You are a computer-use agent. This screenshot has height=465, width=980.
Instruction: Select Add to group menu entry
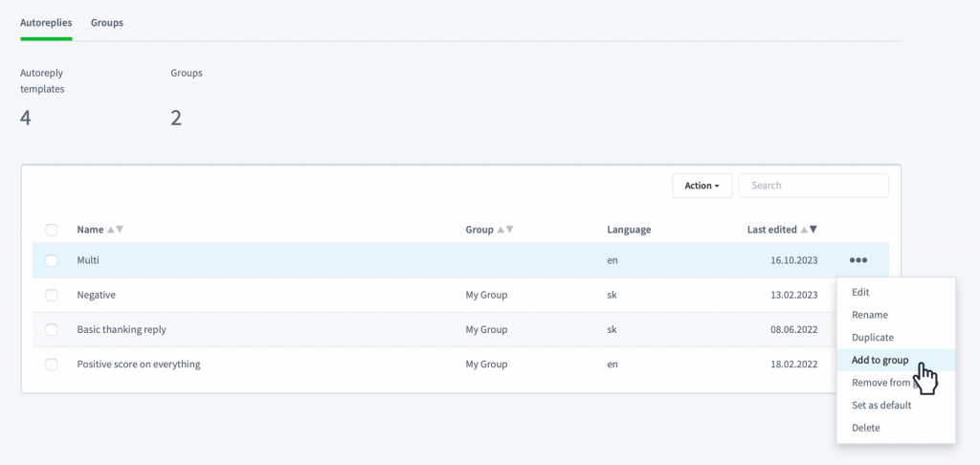tap(896, 360)
